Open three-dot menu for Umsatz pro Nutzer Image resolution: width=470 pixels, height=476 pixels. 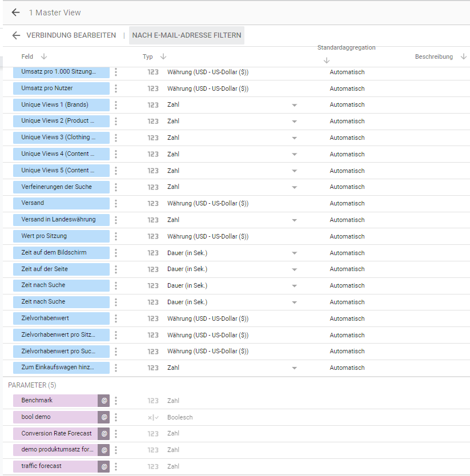point(116,88)
